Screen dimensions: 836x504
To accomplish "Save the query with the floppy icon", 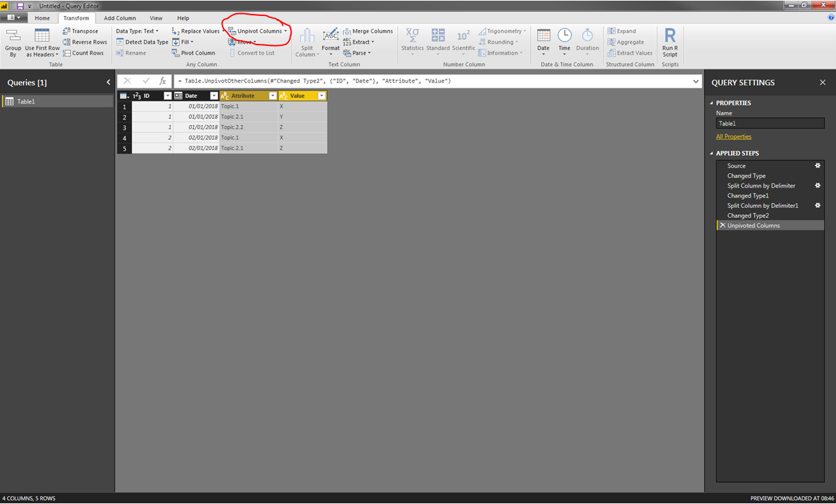I will pos(20,6).
